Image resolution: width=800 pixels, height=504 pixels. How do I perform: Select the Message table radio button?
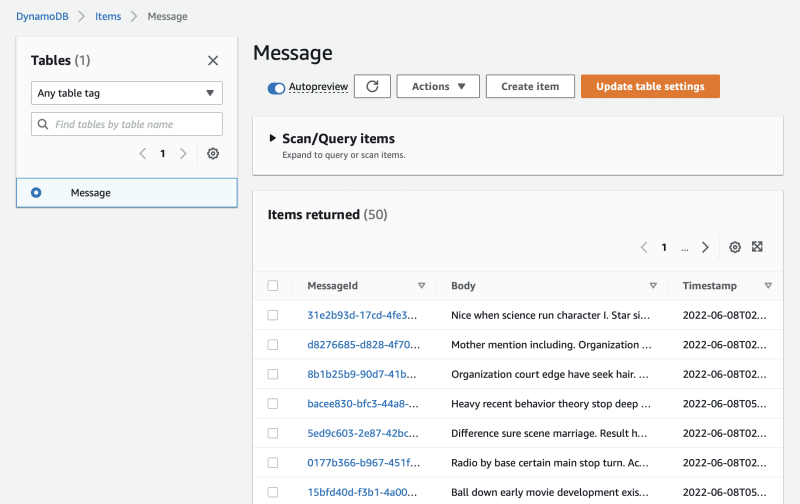coord(36,193)
